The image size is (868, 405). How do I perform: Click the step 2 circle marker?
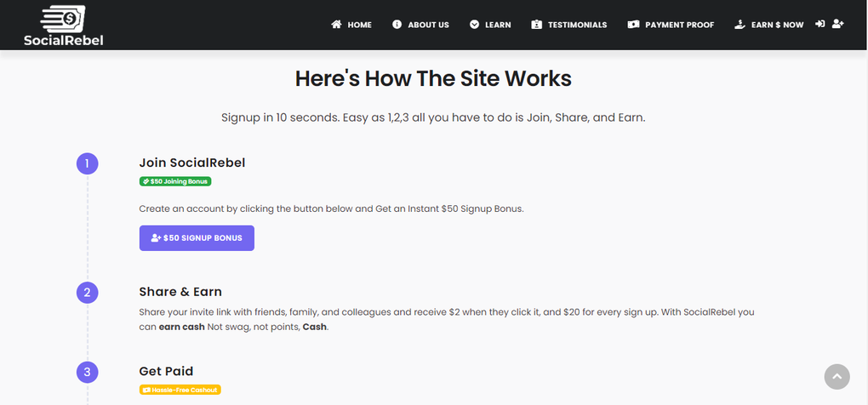tap(87, 293)
